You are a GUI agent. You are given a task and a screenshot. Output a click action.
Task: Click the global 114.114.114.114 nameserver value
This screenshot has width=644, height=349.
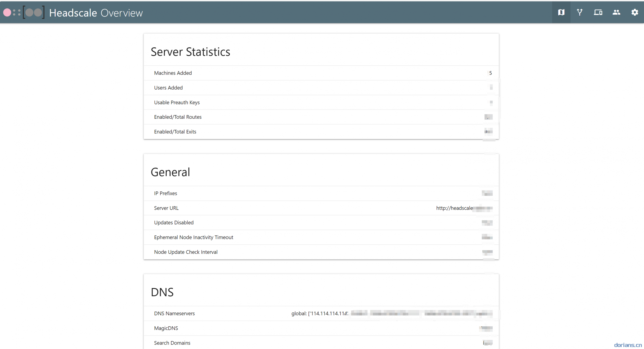tap(392, 313)
